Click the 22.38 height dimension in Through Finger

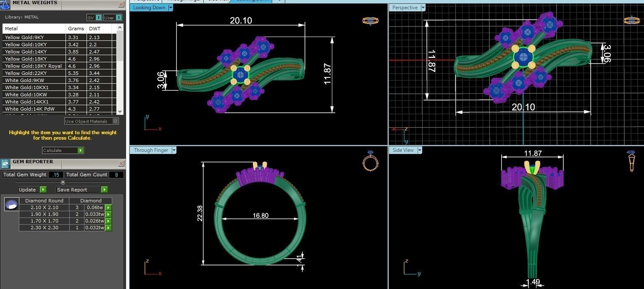200,213
